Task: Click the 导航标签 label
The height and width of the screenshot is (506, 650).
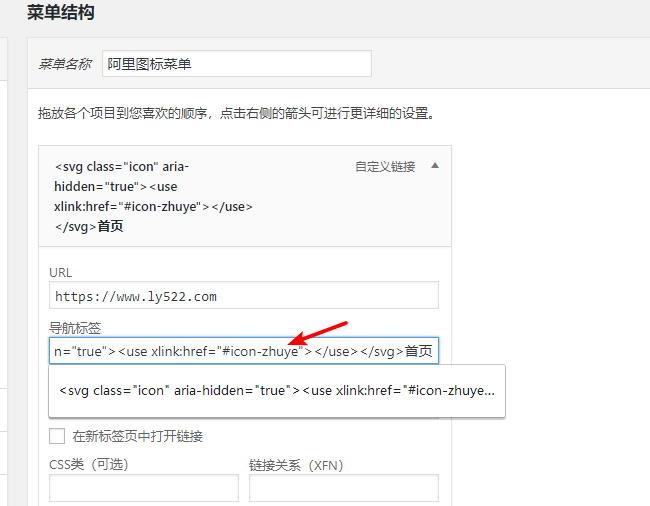Action: [75, 328]
